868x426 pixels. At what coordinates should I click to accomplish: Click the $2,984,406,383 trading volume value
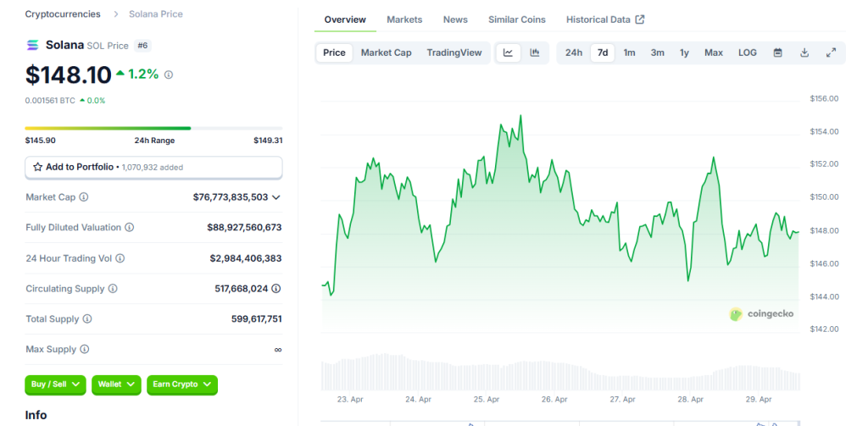(x=246, y=258)
